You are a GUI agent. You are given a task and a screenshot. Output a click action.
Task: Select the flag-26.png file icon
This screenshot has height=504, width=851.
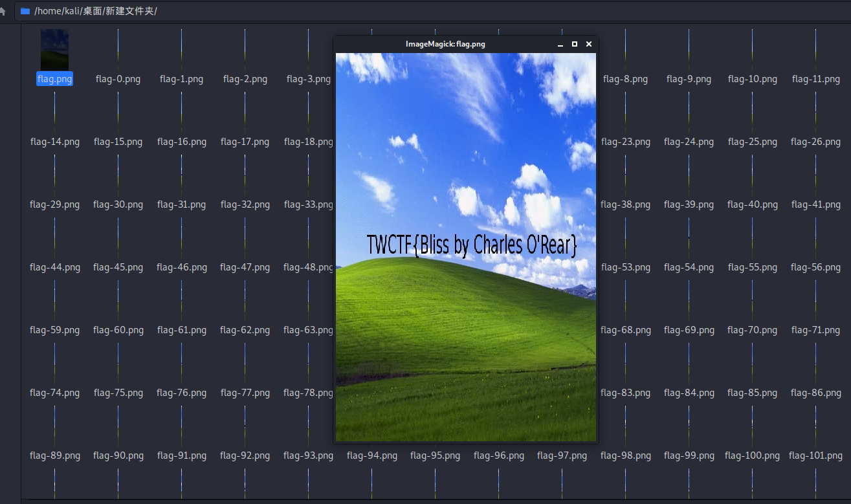(815, 113)
